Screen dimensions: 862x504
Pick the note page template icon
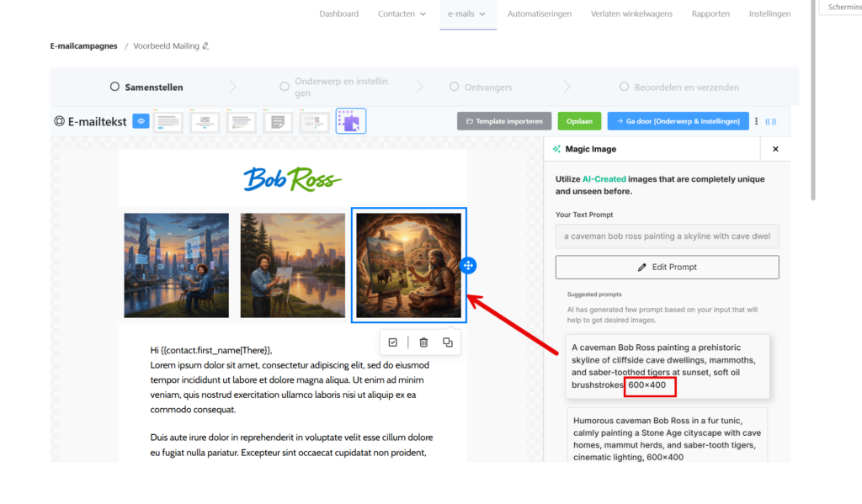[x=278, y=121]
